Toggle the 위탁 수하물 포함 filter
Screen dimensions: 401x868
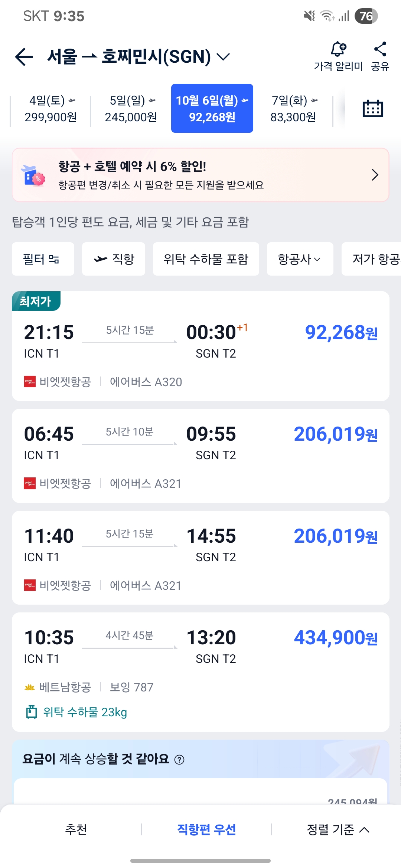coord(206,259)
